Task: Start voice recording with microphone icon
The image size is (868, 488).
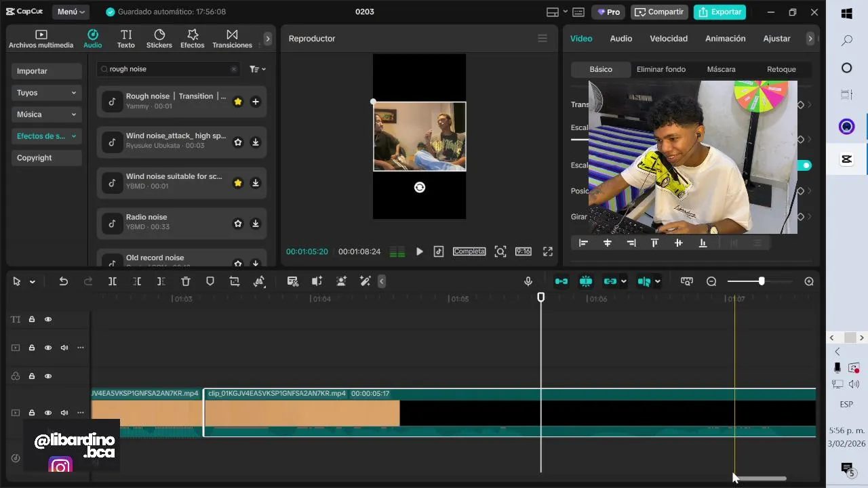Action: [x=528, y=281]
